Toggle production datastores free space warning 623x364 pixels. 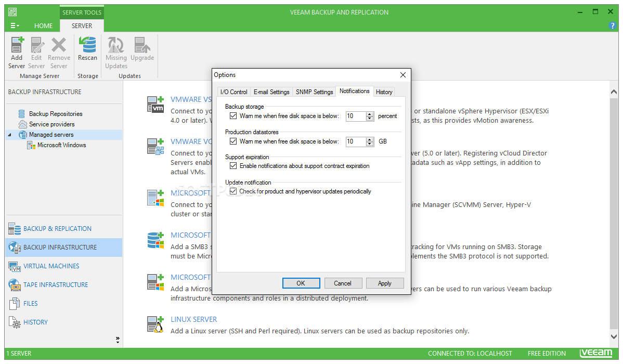pos(233,141)
